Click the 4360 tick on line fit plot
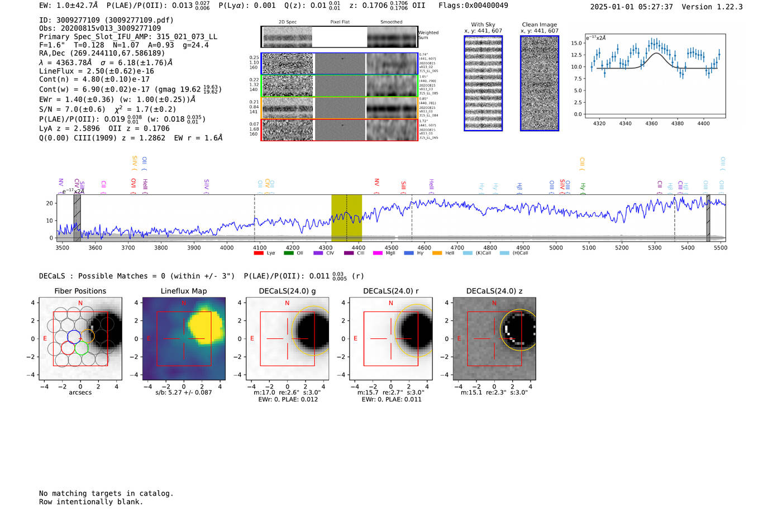 [x=651, y=123]
